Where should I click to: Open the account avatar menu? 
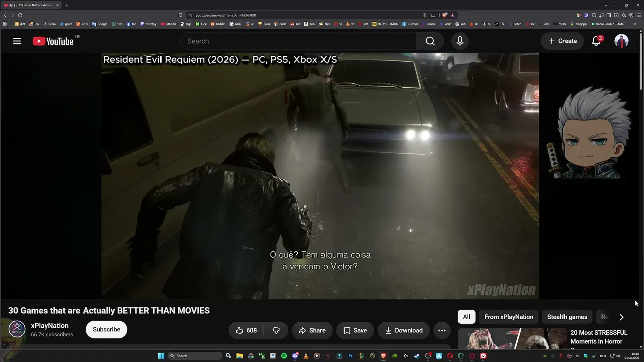pos(622,41)
